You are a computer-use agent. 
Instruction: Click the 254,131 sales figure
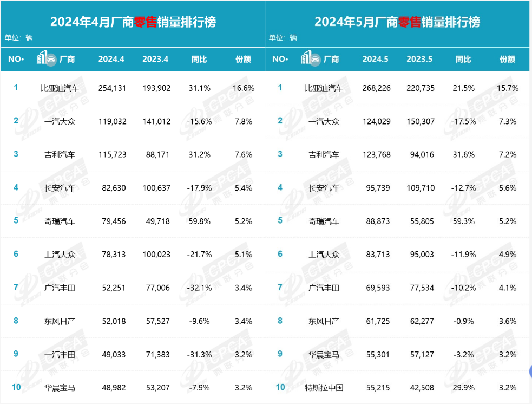111,88
